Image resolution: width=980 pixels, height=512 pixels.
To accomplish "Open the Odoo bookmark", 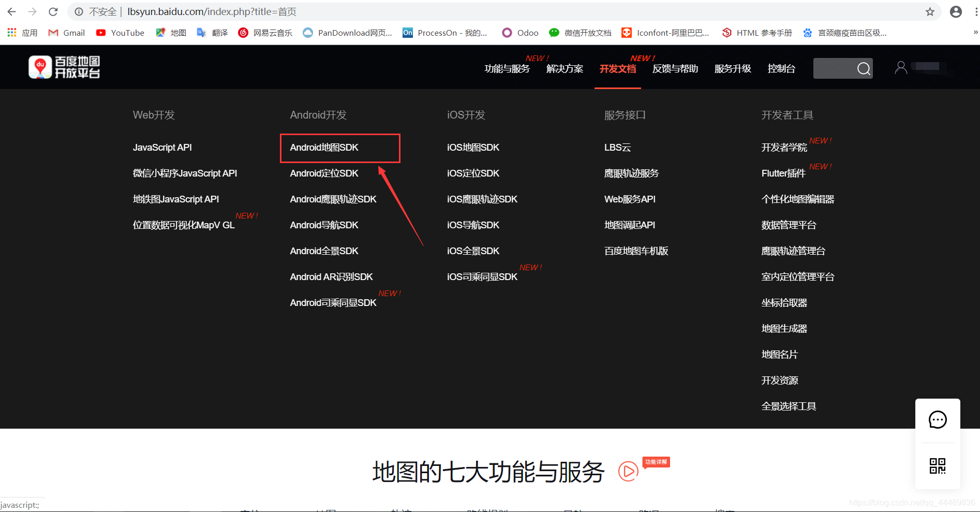I will click(x=520, y=33).
